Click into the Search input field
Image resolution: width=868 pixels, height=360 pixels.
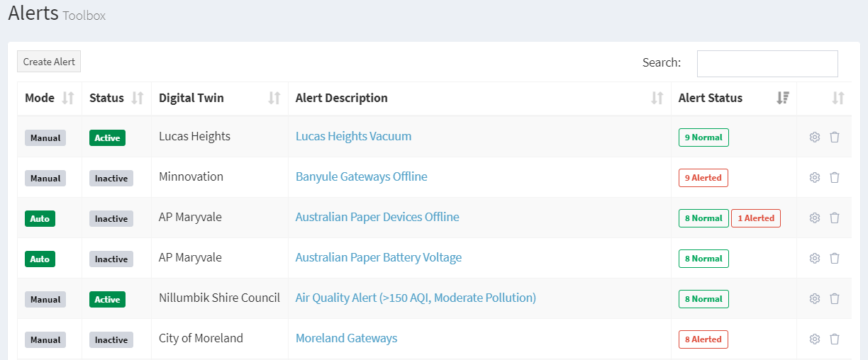click(x=767, y=64)
